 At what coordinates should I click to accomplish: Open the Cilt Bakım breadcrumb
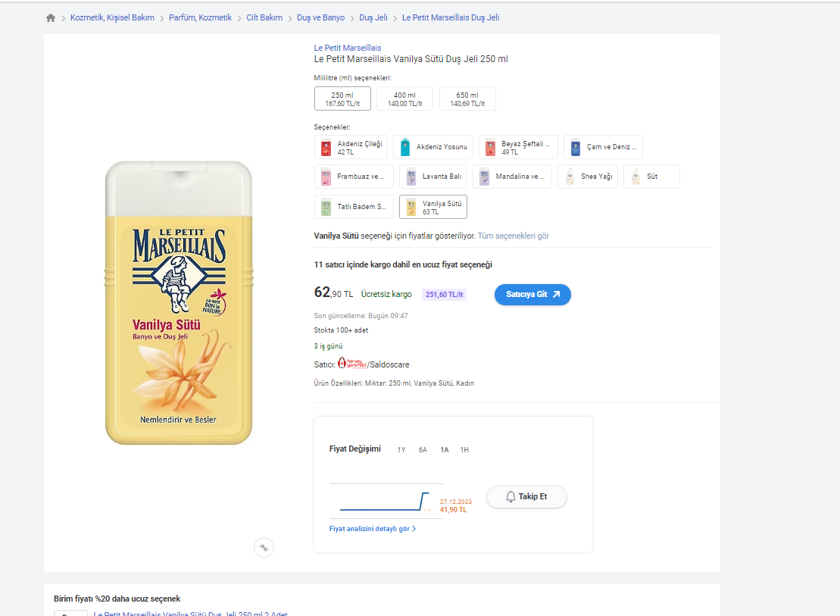[x=264, y=17]
